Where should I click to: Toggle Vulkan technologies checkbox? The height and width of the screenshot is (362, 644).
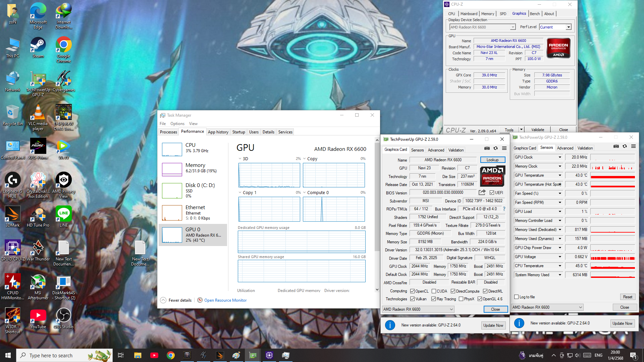pos(413,299)
